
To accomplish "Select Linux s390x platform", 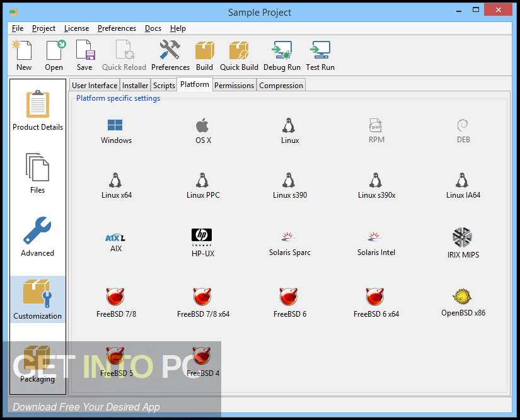I will [376, 186].
